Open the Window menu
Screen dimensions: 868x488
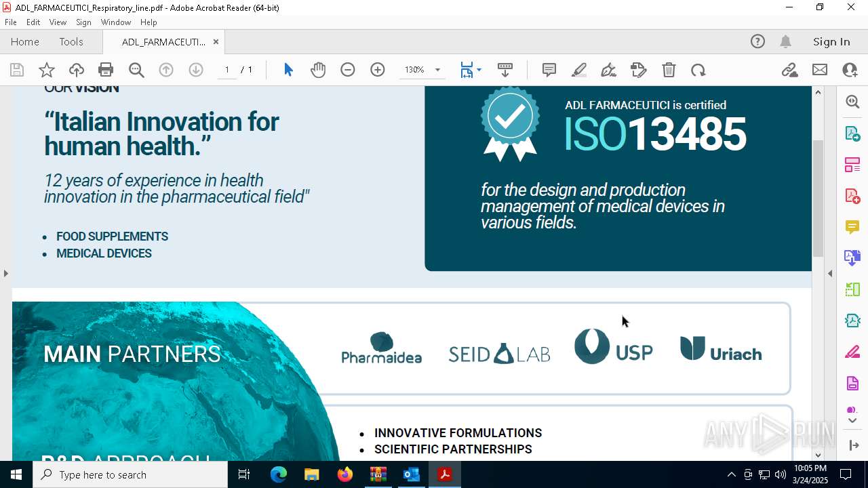pos(116,22)
